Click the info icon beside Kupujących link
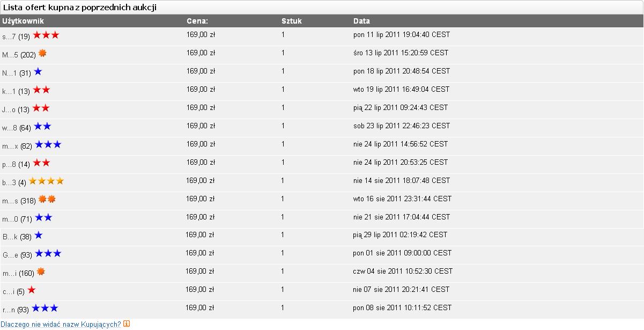 (x=127, y=324)
